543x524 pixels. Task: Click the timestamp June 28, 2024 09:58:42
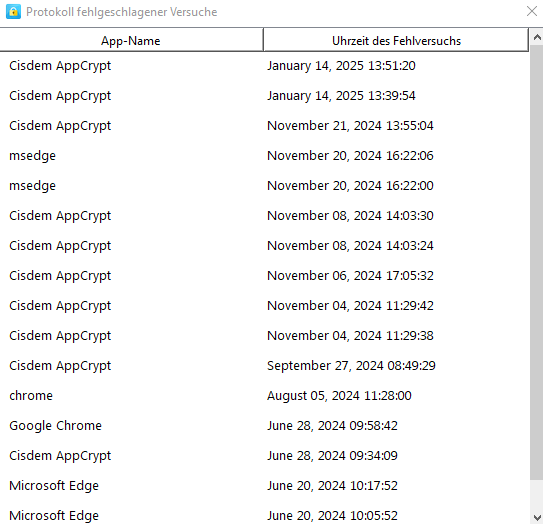point(332,426)
